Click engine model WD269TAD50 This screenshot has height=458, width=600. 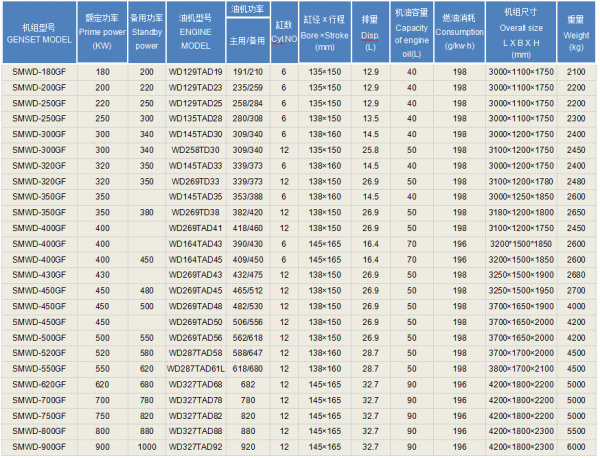tap(196, 322)
